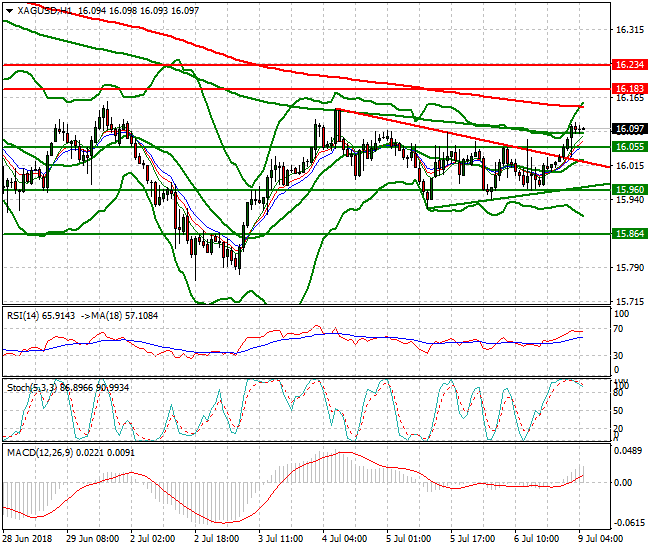The image size is (650, 550).
Task: Click the Stoch(5,3,3) indicator label
Action: pos(30,386)
